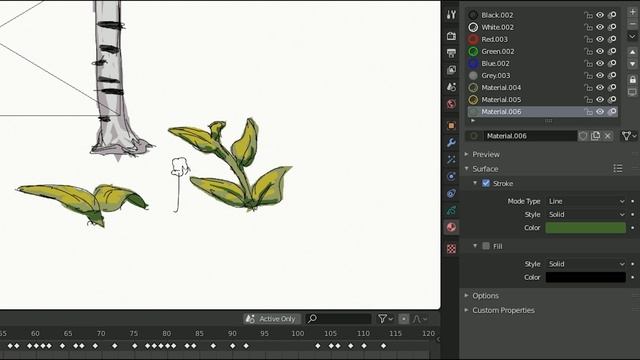
Task: Expand the Options panel
Action: point(485,296)
